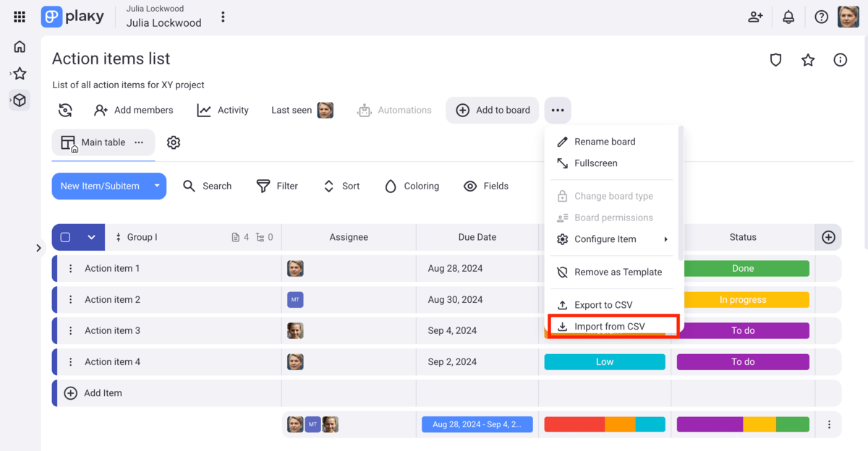Screen dimensions: 868x451
Task: Open the board shield permissions icon
Action: tap(775, 60)
